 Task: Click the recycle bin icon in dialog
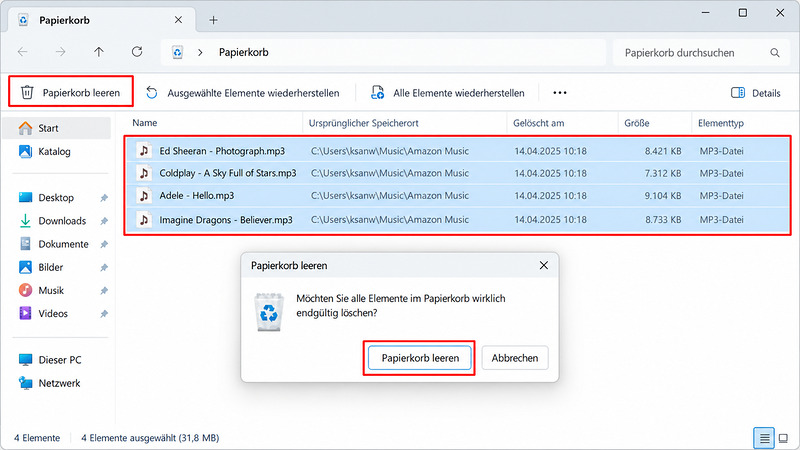point(269,312)
